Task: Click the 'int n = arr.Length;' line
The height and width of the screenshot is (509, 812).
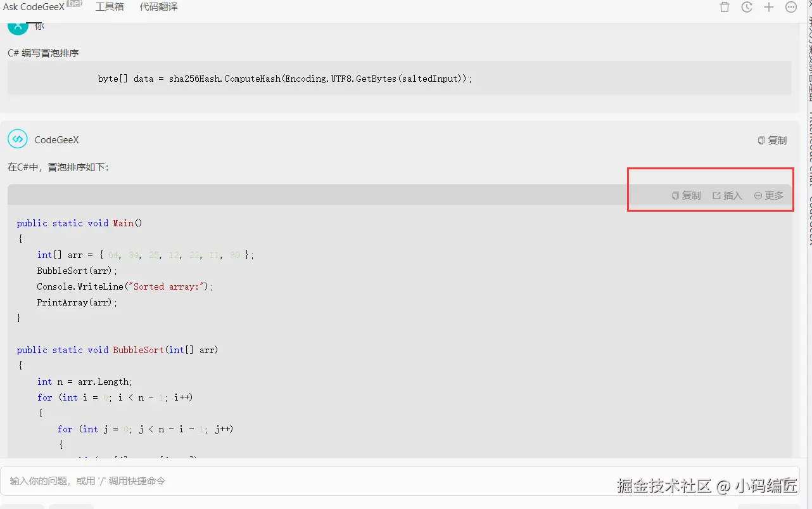Action: (85, 382)
